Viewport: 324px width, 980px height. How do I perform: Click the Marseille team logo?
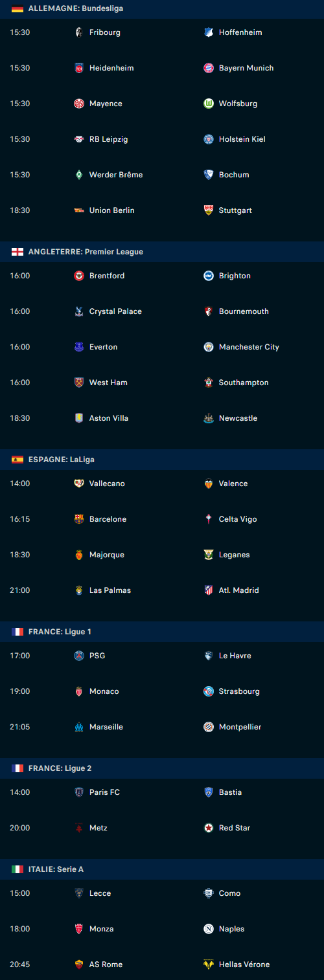coord(79,727)
